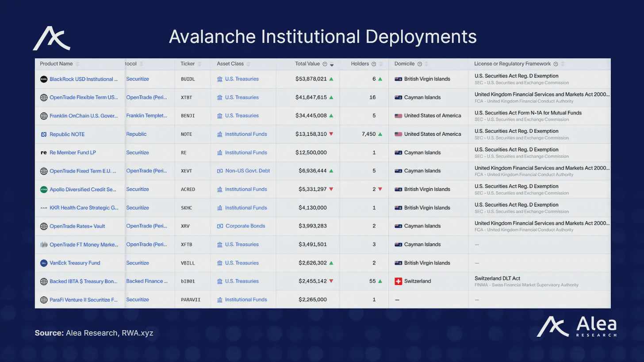The width and height of the screenshot is (644, 362).
Task: Click the Total Value column header
Action: click(x=307, y=64)
